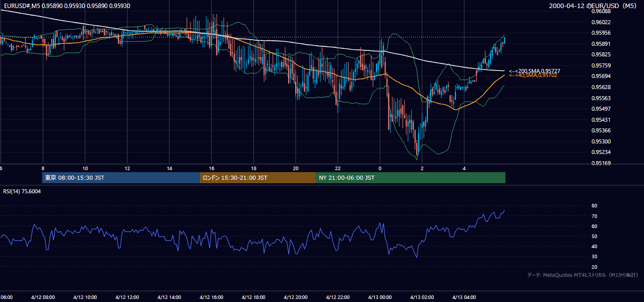Click the 4/12 08:00 time axis label
This screenshot has height=302, width=644.
(x=43, y=297)
